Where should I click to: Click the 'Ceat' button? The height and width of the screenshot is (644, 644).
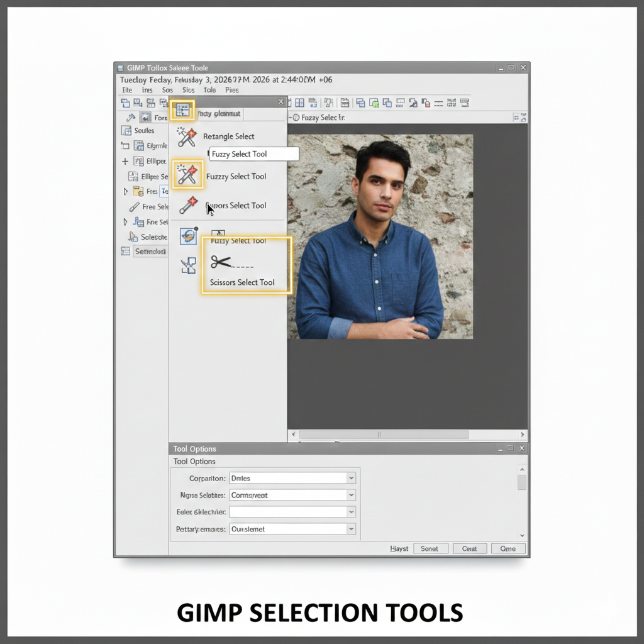(470, 548)
